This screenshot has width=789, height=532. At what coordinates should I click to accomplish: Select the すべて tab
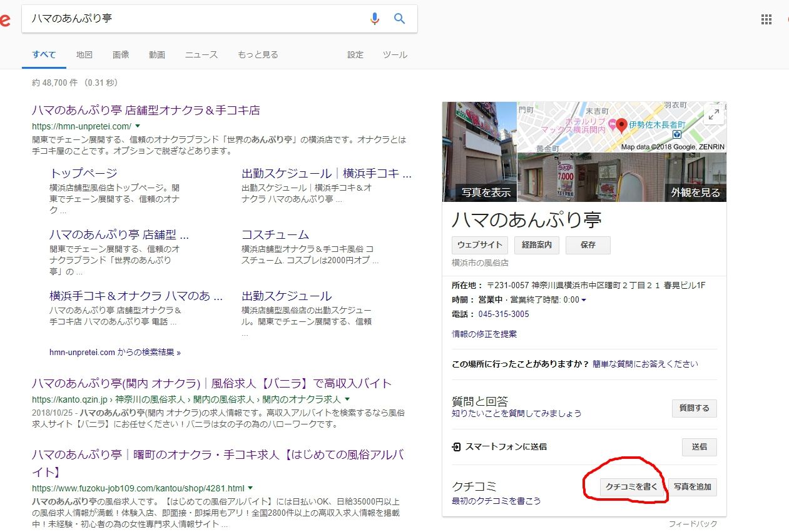pyautogui.click(x=44, y=55)
